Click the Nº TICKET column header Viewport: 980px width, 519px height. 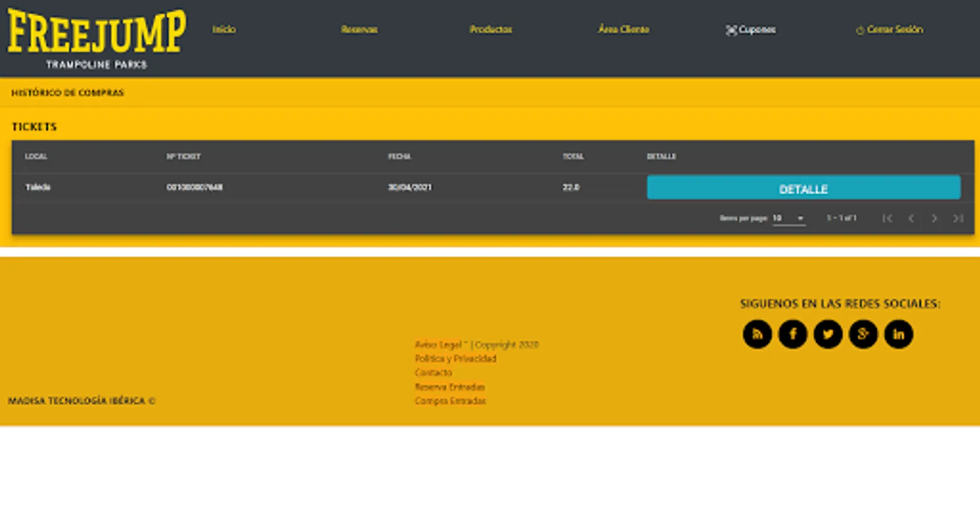coord(183,157)
